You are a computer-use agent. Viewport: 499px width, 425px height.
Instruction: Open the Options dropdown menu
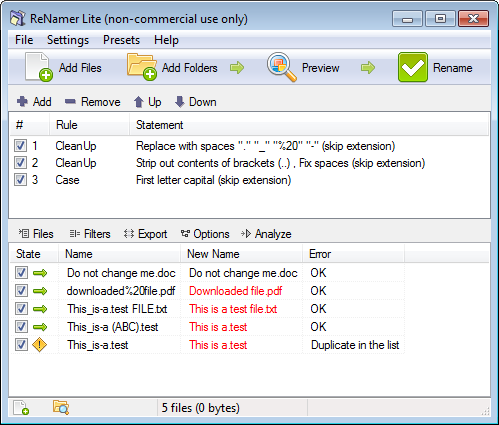pyautogui.click(x=205, y=234)
